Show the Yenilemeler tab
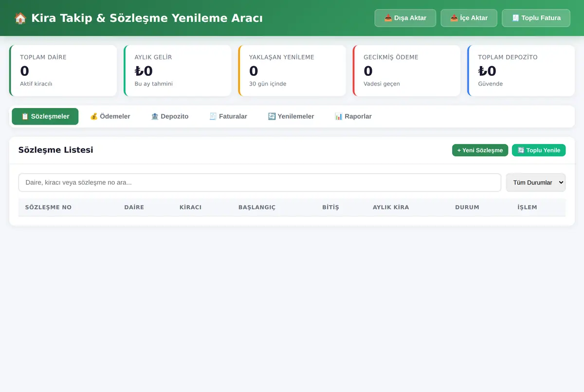This screenshot has width=584, height=392. (291, 116)
